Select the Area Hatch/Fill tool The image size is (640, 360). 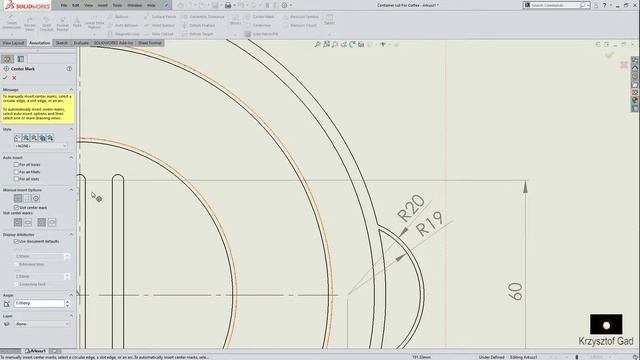261,34
